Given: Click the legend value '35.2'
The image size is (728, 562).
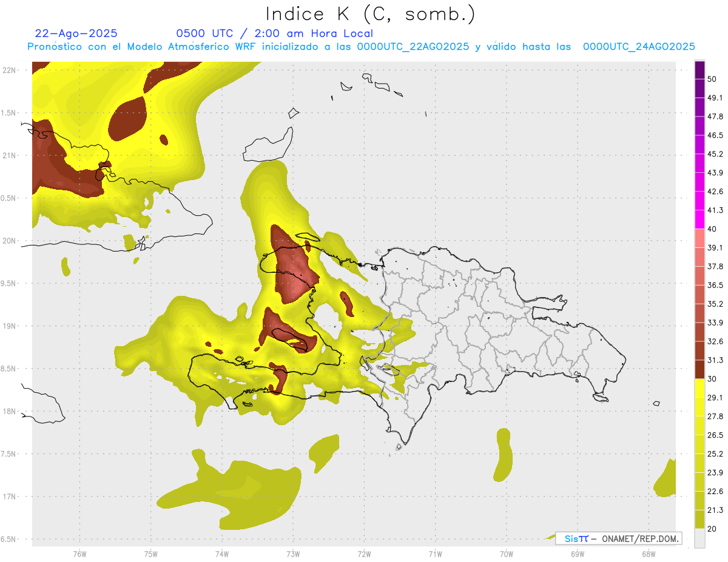Looking at the screenshot, I should [x=715, y=304].
